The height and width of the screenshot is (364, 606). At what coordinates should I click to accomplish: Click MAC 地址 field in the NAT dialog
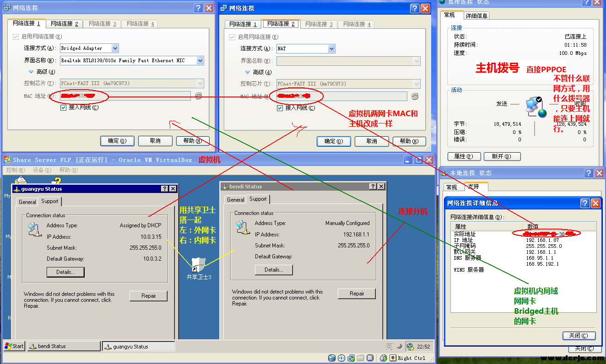click(341, 96)
